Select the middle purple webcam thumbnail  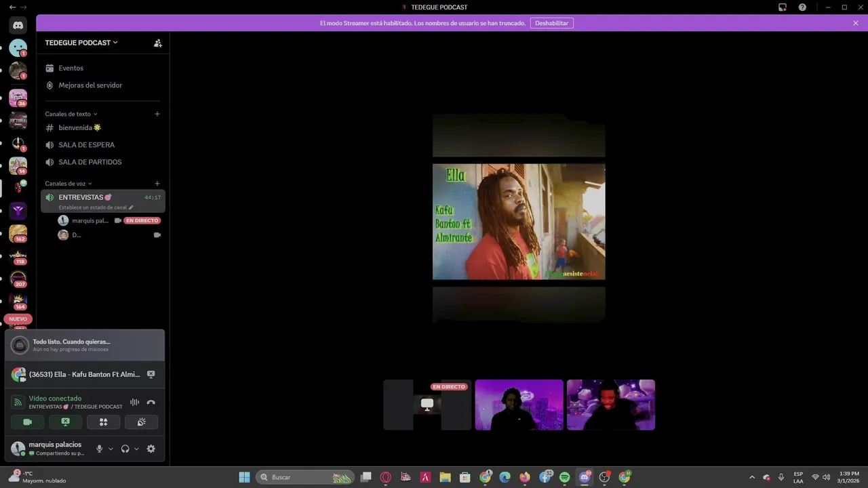(519, 405)
